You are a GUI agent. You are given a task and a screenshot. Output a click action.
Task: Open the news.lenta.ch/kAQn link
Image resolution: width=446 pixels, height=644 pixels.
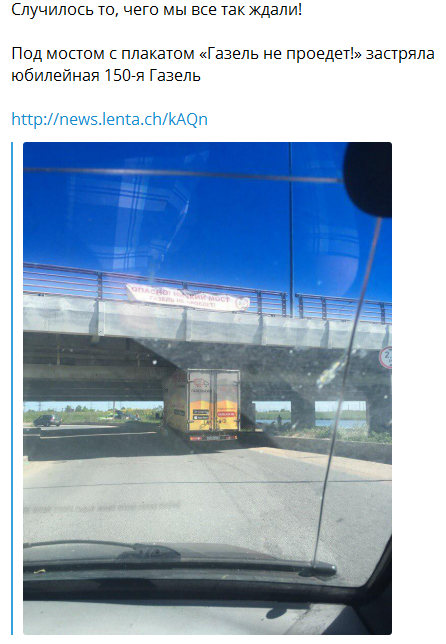coord(109,119)
